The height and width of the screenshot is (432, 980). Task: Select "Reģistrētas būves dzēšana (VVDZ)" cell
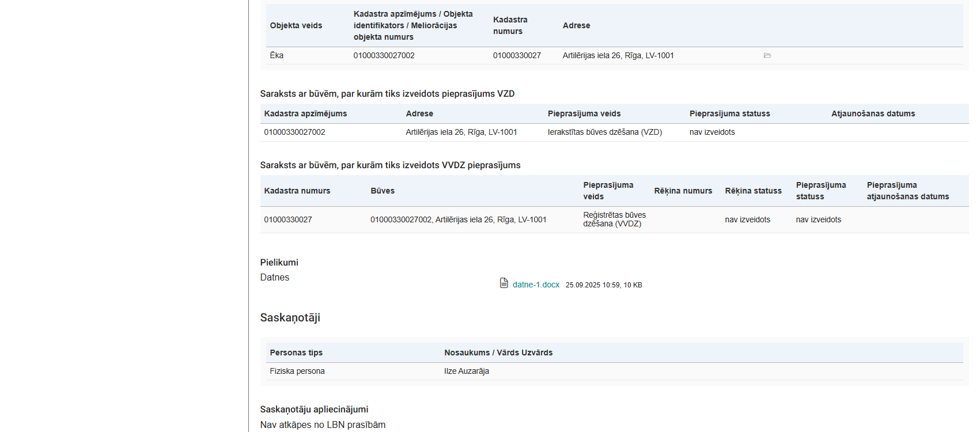tap(614, 219)
